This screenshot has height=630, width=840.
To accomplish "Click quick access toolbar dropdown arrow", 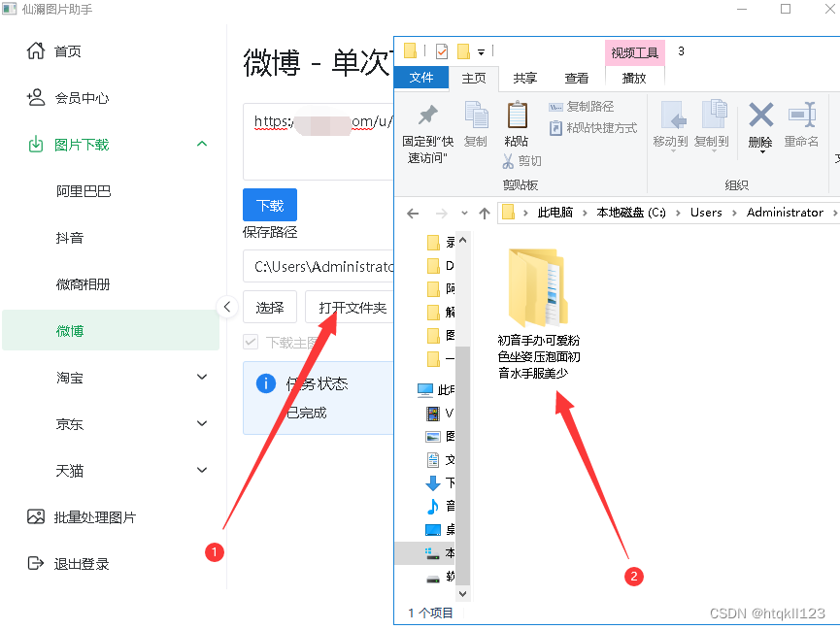I will (x=481, y=52).
